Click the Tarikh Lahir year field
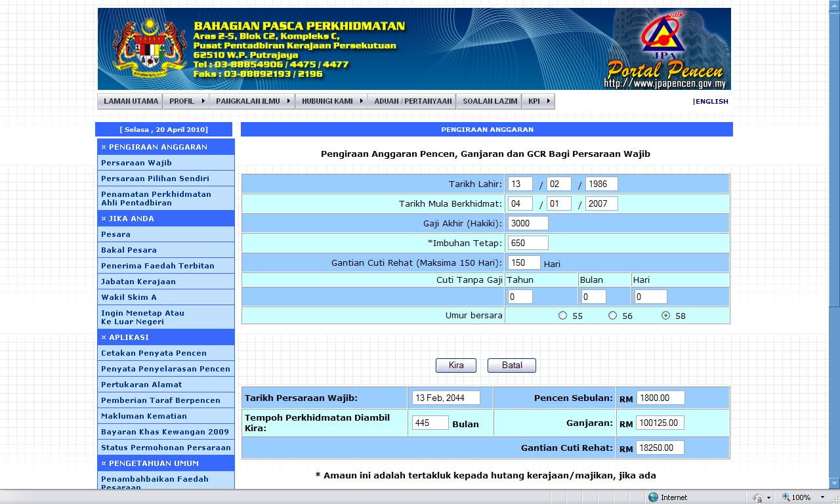840x504 pixels. 601,184
